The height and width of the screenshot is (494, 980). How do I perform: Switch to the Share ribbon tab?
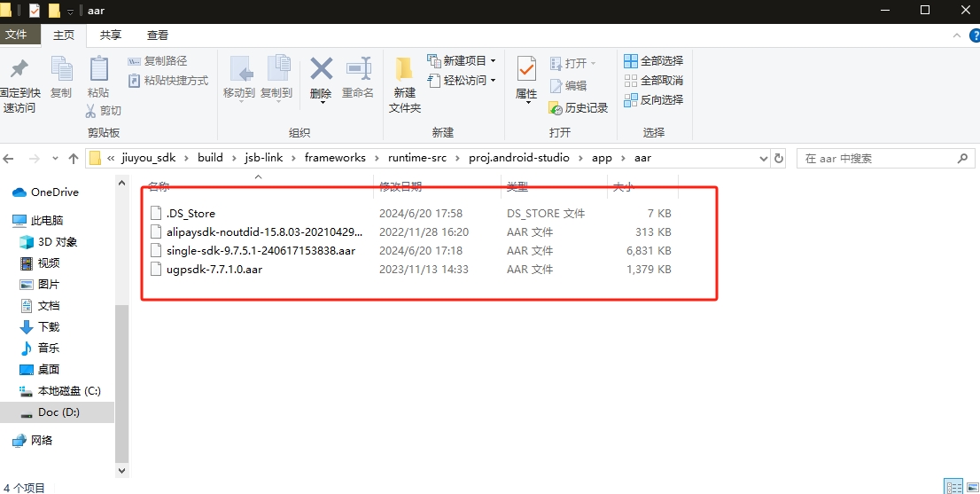tap(111, 35)
